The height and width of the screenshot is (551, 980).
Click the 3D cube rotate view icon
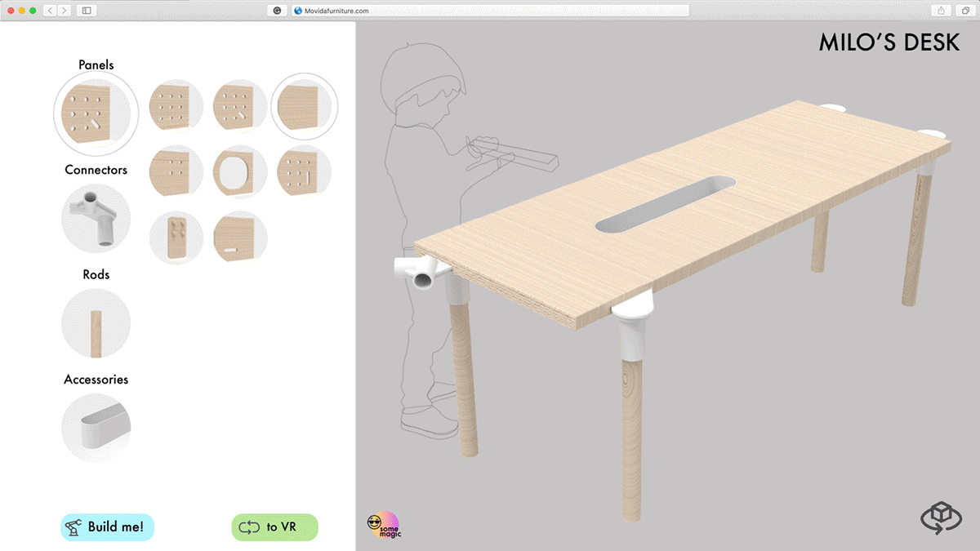coord(940,518)
